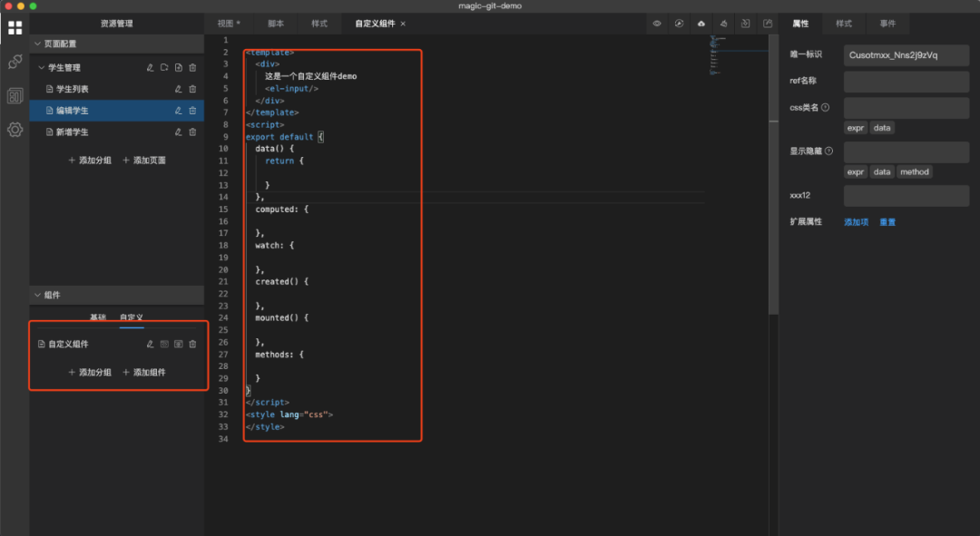
Task: Click the cloud upload toolbar icon
Action: click(x=701, y=24)
